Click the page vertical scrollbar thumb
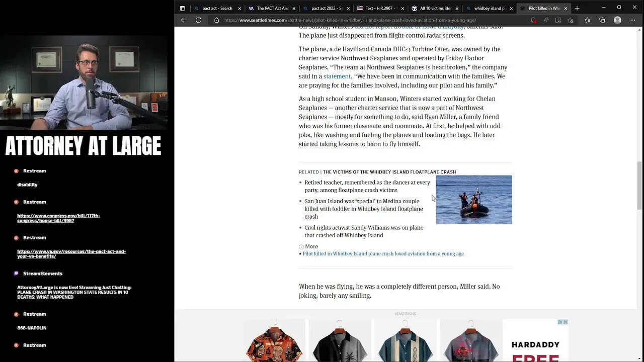This screenshot has height=362, width=644. coord(639,185)
